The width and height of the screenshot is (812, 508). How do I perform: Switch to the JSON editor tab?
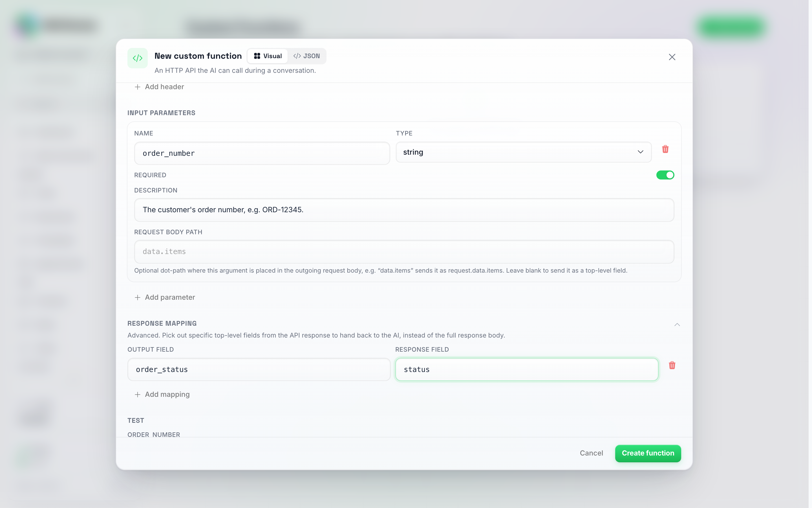[x=307, y=56]
